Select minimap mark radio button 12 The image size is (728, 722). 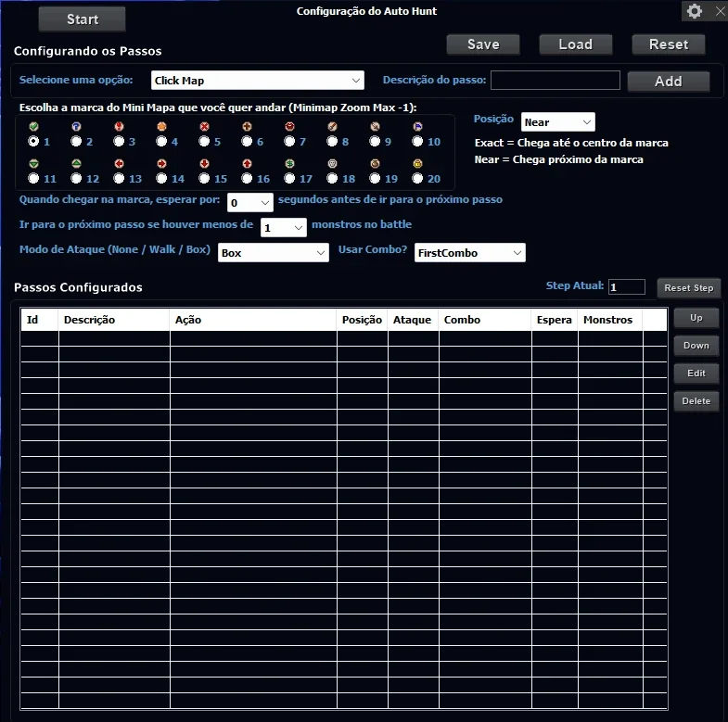point(76,178)
